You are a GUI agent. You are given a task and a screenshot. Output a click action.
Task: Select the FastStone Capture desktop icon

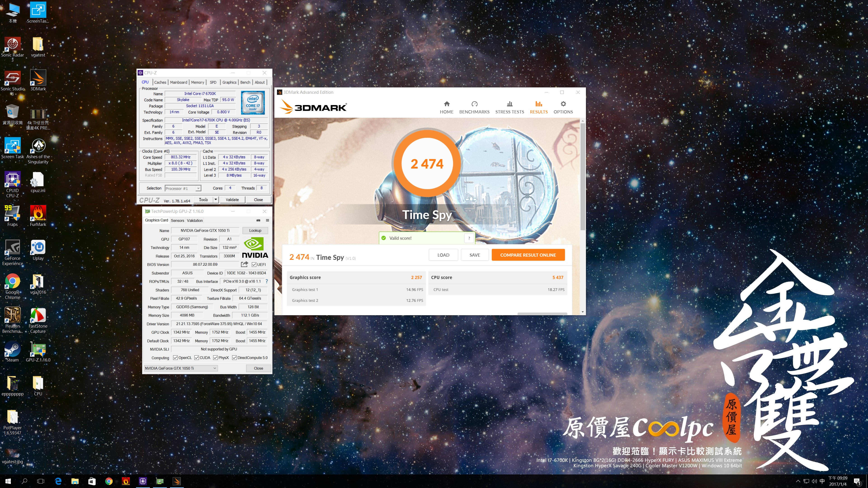pyautogui.click(x=38, y=320)
